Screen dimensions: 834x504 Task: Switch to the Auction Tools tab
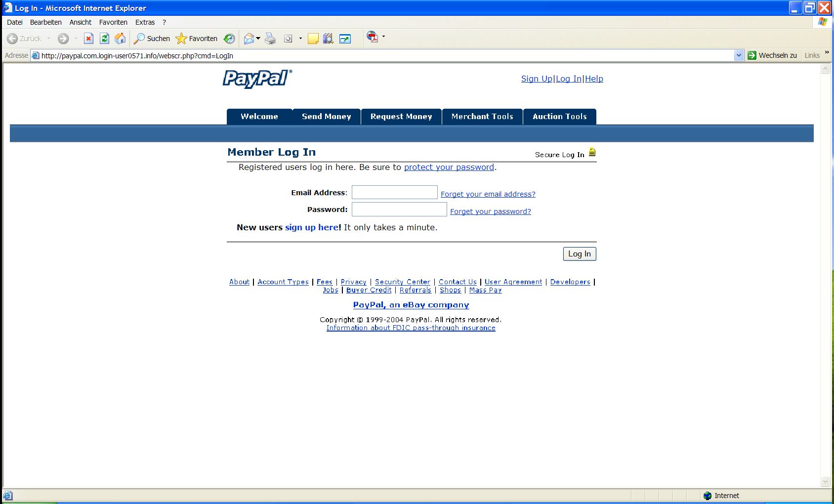coord(560,117)
